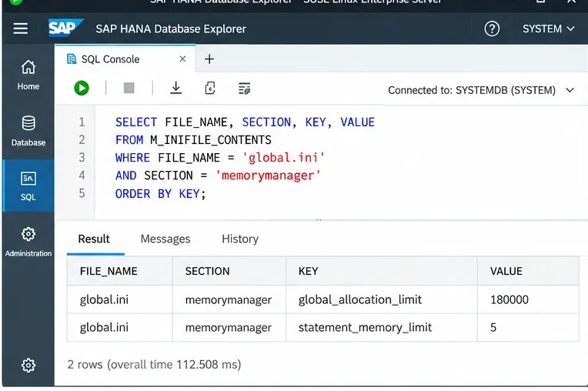Click memorymanager cell in first row

(x=229, y=299)
